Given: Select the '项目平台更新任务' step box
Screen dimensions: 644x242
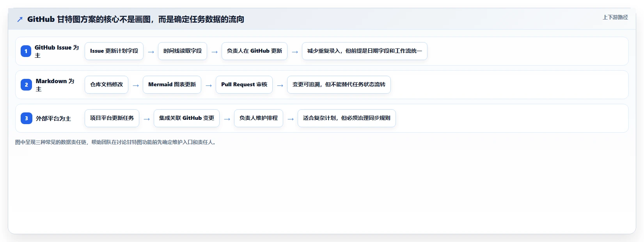Looking at the screenshot, I should coord(112,118).
